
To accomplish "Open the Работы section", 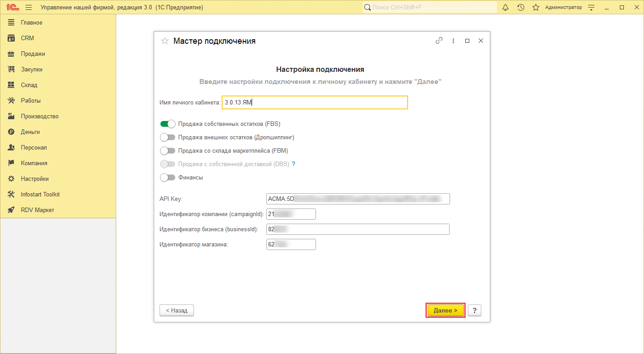I will (x=58, y=100).
